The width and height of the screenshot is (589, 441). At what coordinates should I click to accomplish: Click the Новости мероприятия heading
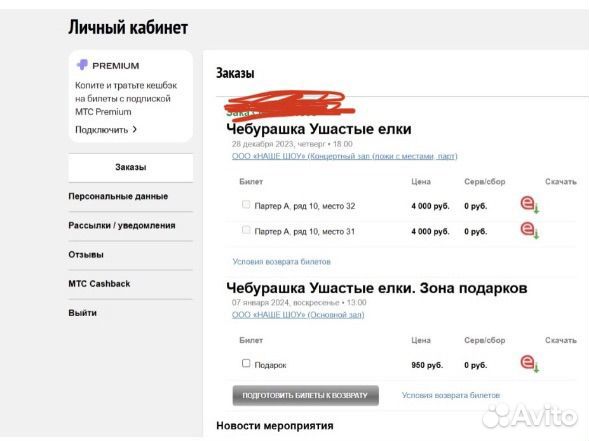(x=275, y=426)
